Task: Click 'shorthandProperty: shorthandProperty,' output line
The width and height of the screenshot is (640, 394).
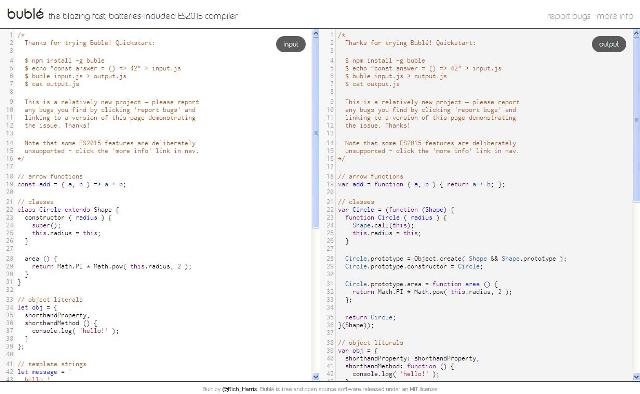Action: coord(412,358)
